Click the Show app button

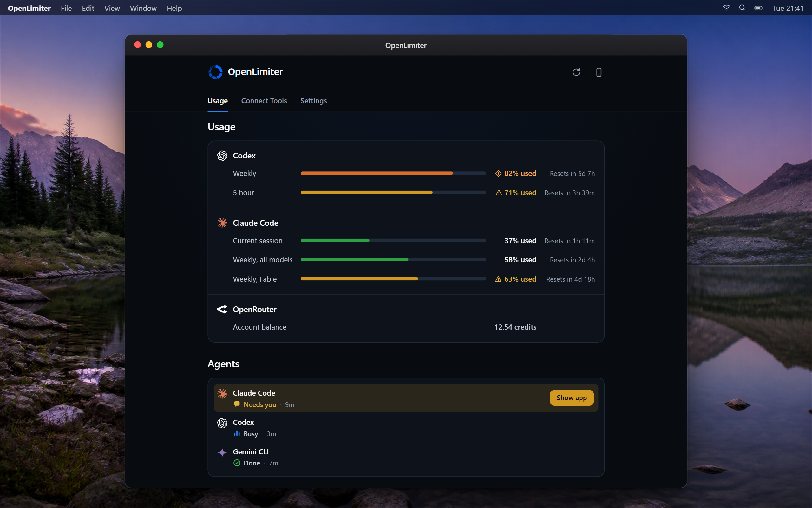point(572,398)
